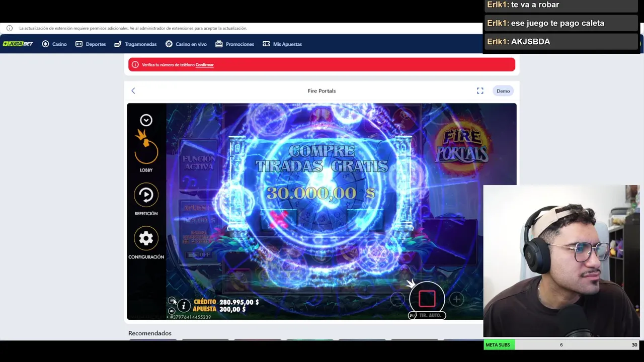This screenshot has width=644, height=362.
Task: Click chat message 'te va a robar'
Action: click(x=561, y=6)
